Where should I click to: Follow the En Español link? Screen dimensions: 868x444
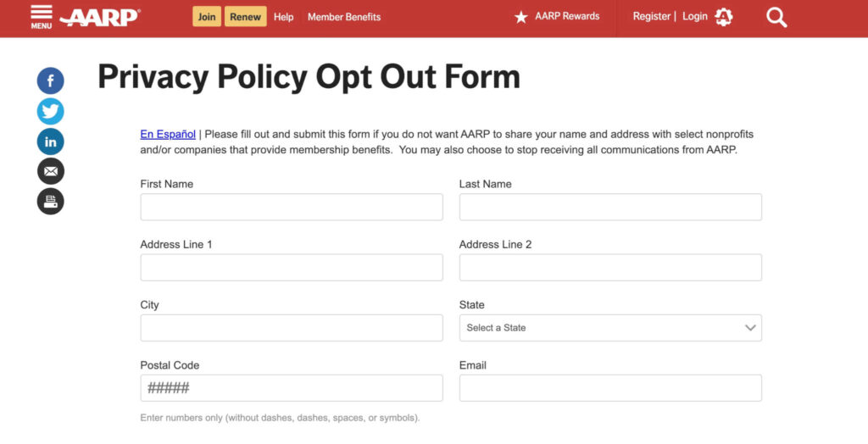pyautogui.click(x=168, y=134)
